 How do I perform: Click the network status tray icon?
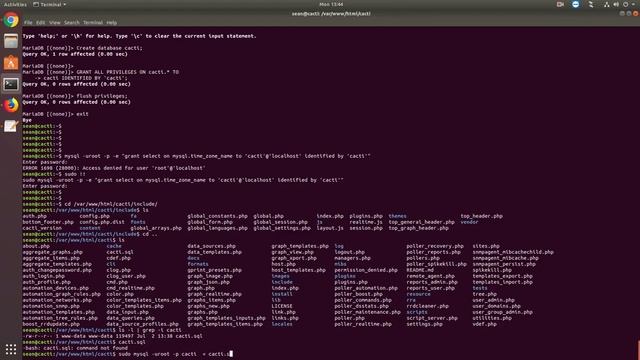pyautogui.click(x=607, y=4)
